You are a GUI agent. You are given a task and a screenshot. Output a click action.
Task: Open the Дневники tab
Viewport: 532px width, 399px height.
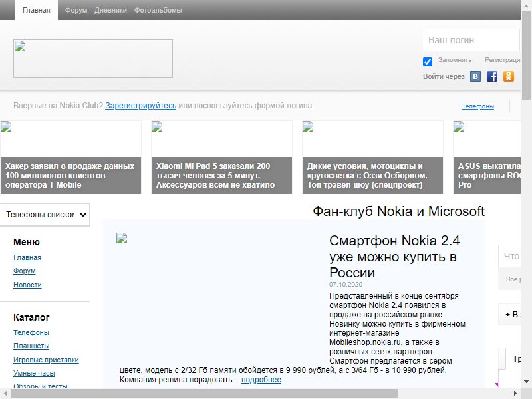click(x=110, y=10)
